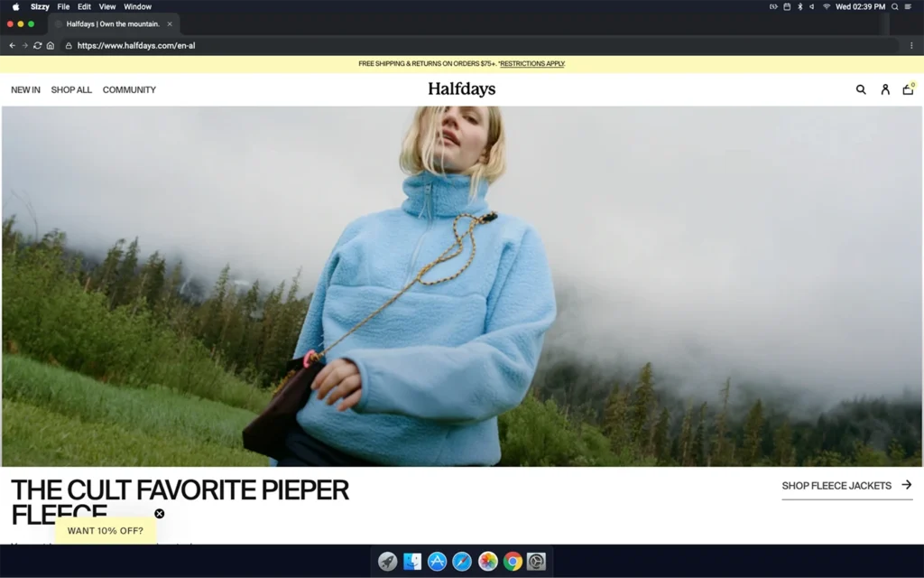Open the account profile icon

[x=885, y=89]
